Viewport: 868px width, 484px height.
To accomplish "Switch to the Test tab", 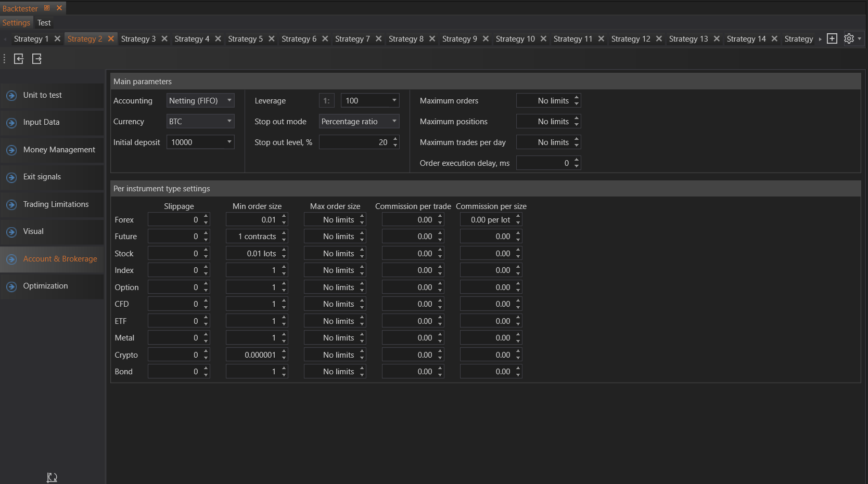I will (44, 23).
